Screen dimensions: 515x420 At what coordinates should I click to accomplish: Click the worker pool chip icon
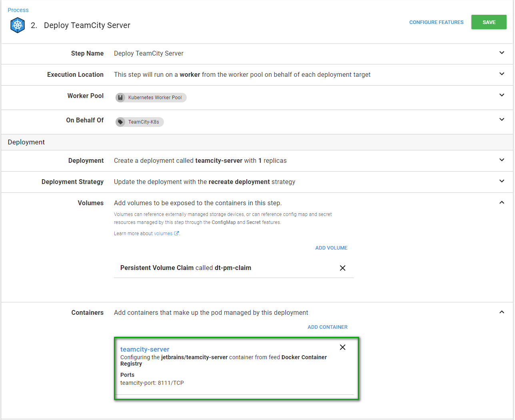[x=120, y=98]
